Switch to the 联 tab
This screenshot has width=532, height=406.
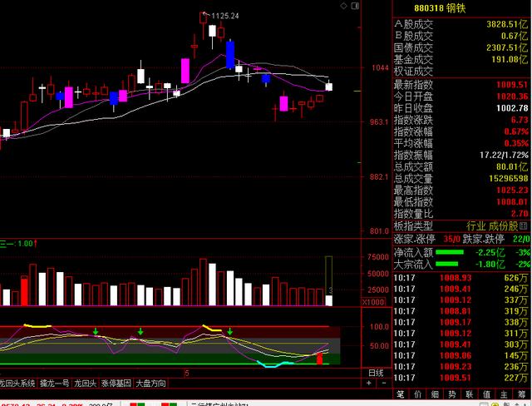[470, 394]
